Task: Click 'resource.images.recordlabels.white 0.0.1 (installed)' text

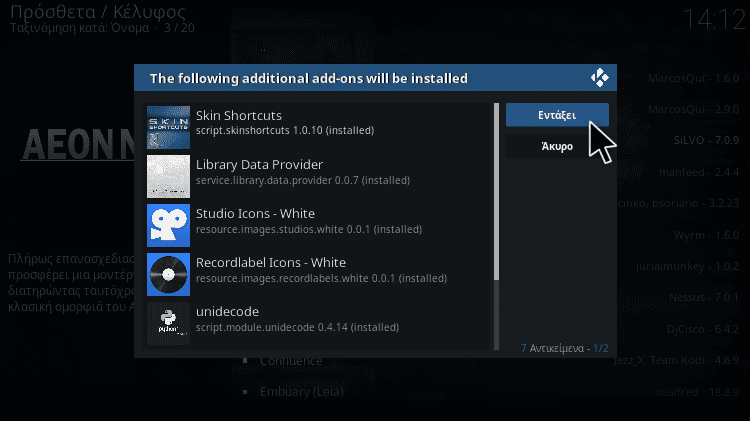Action: tap(321, 278)
